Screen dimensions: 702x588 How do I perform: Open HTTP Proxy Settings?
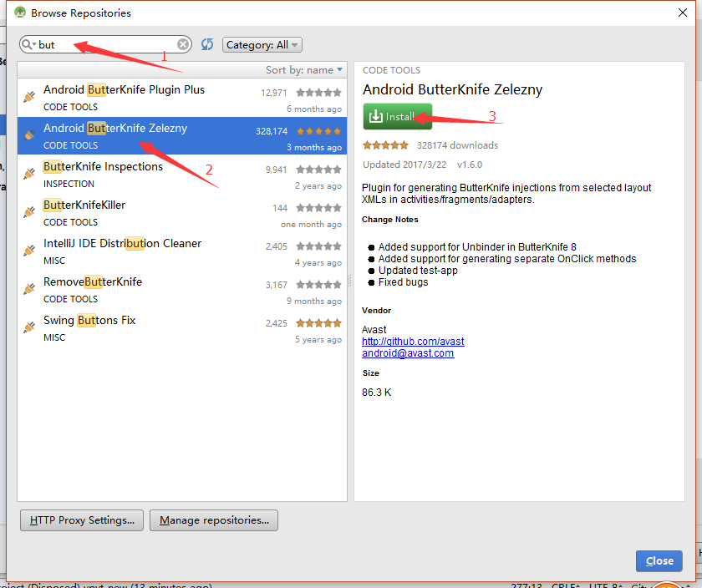tap(82, 520)
